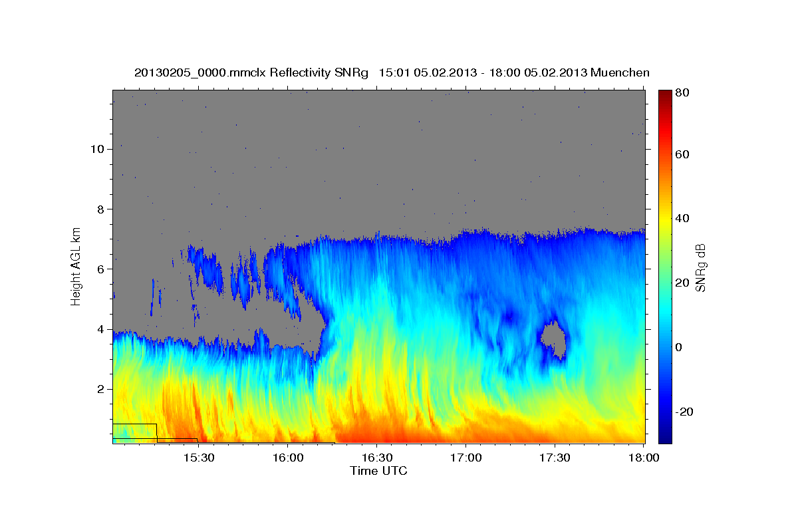Viewport: 798px width, 532px height.
Task: Click the "16:30" time tick label
Action: click(x=376, y=458)
